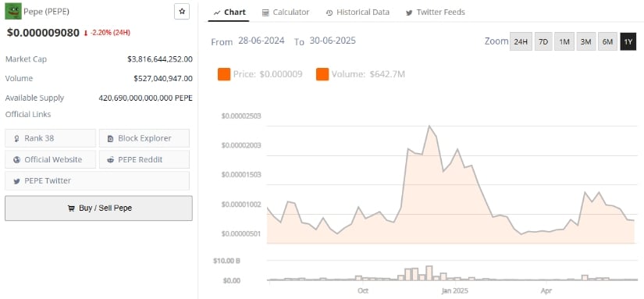
Task: Click the Apr axis label
Action: point(546,290)
